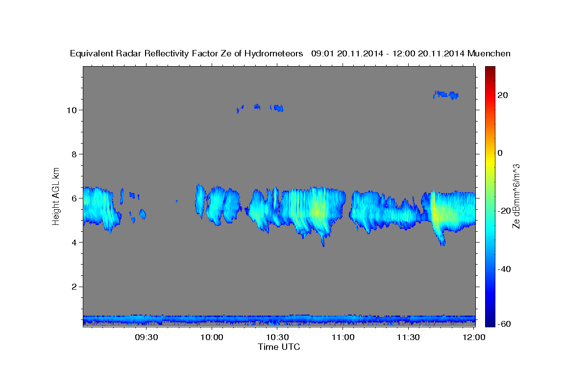Click the 12:00 time tick label
Viewport: 588px width, 392px height.
[x=473, y=338]
